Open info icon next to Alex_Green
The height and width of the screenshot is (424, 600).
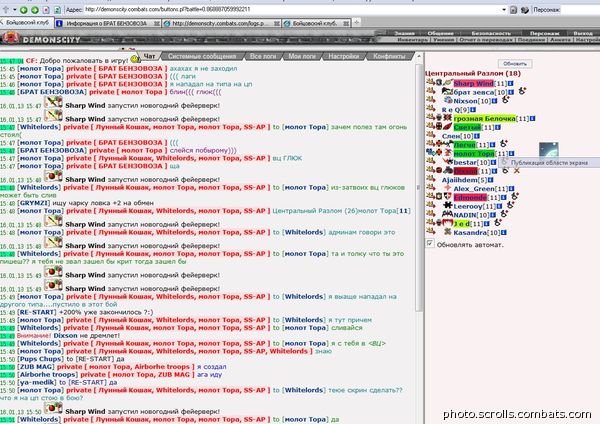511,189
